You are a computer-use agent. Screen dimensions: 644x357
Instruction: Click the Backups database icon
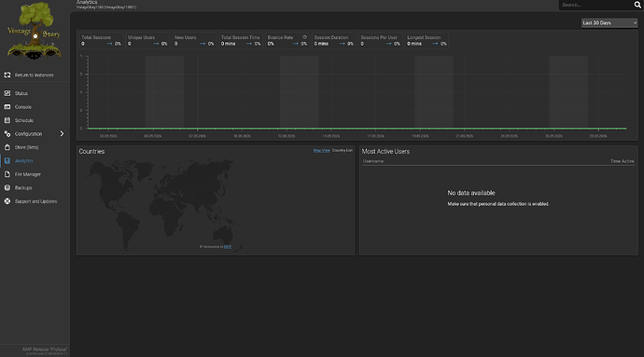(7, 188)
